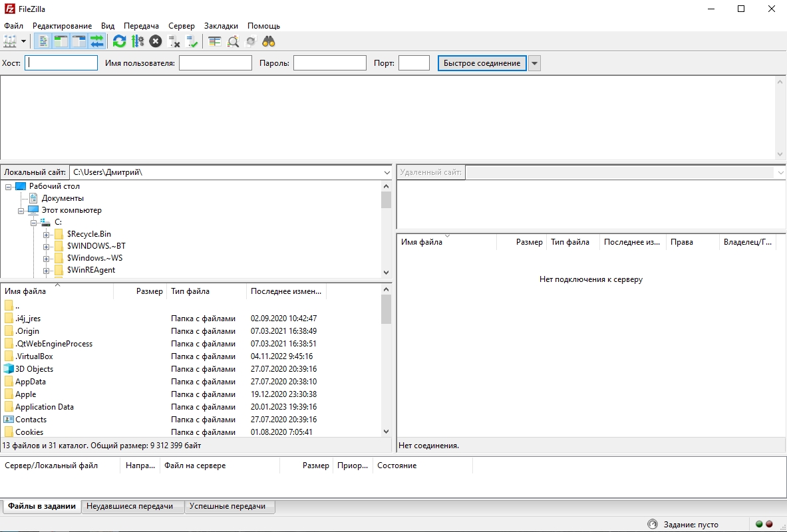The width and height of the screenshot is (787, 532).
Task: Open directory listing filters icon
Action: 215,42
